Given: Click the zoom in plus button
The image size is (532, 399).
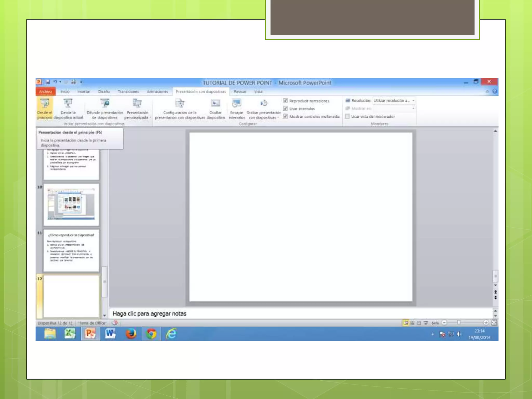Looking at the screenshot, I should tap(486, 323).
